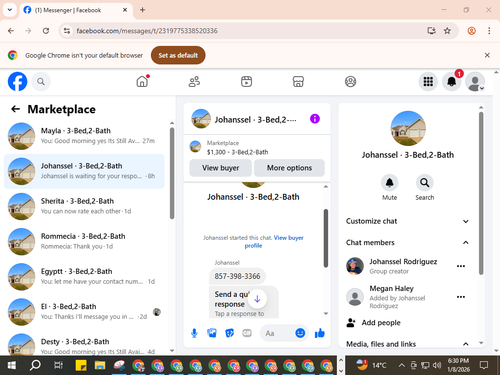
Task: Open Windows taskbar search
Action: pos(35,365)
